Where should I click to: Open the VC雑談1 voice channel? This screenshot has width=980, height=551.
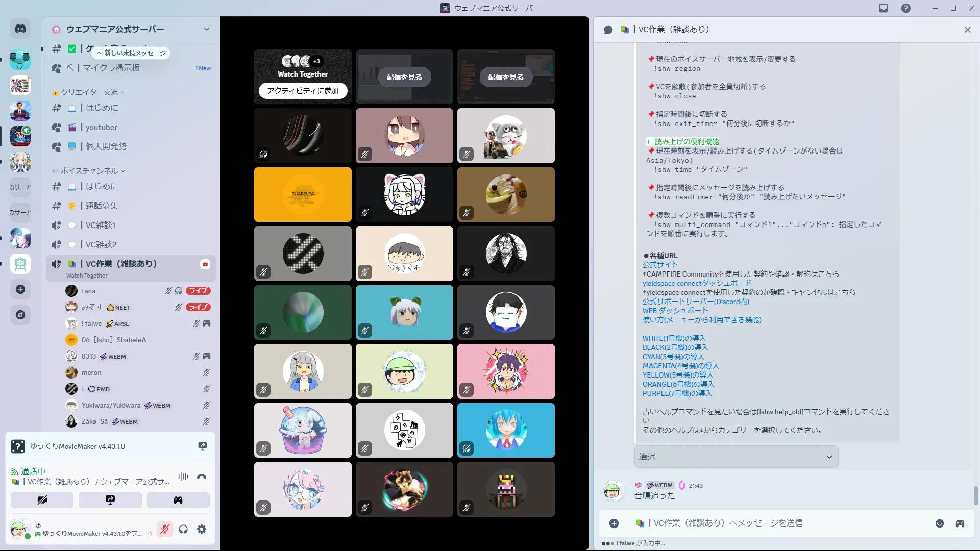coord(101,226)
